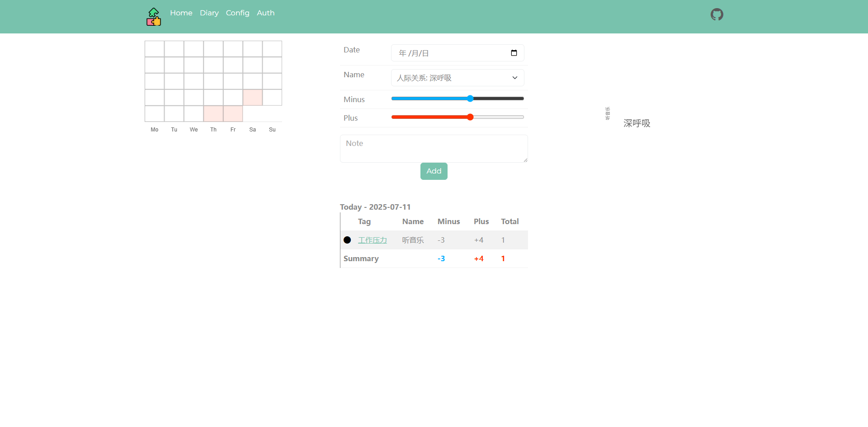Click the black tag dot beside 工作压力

(347, 240)
